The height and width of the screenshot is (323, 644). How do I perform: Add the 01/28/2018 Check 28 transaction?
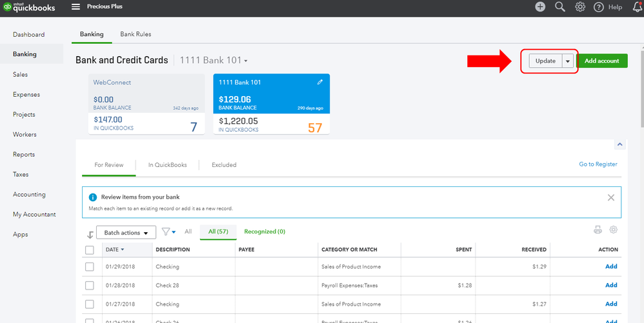(611, 285)
